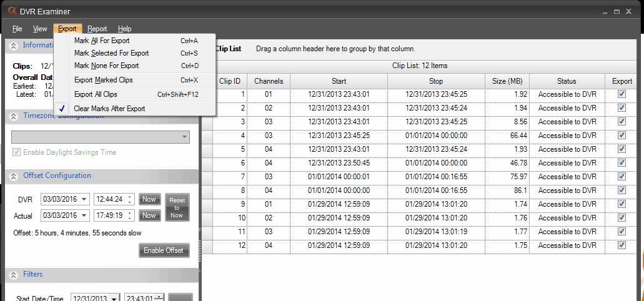The width and height of the screenshot is (644, 301).
Task: Uncheck Export checkbox for clip 7
Action: pos(622,177)
